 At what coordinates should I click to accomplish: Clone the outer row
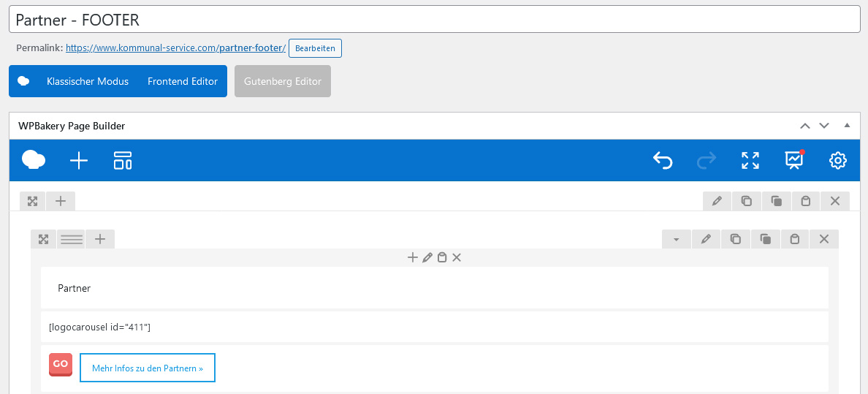coord(777,201)
